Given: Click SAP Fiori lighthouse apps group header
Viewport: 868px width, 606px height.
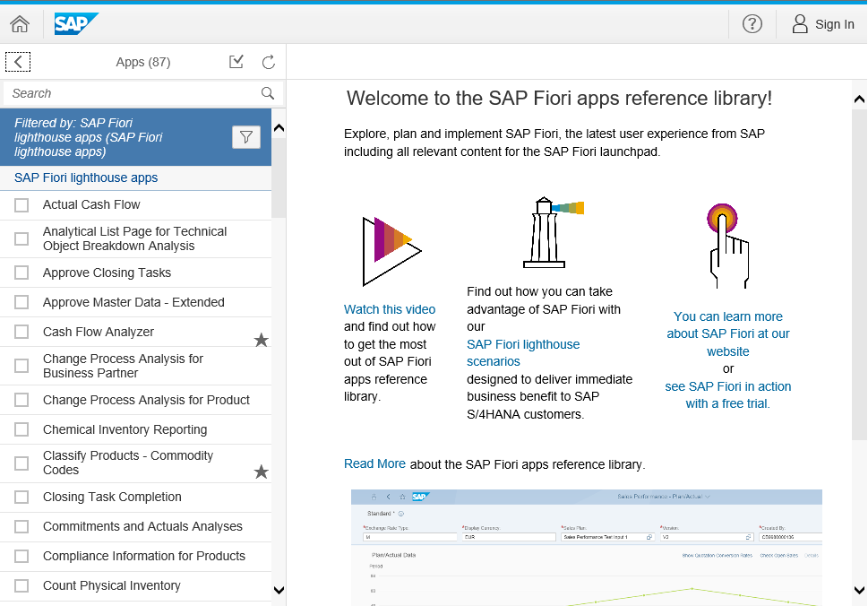Looking at the screenshot, I should click(135, 177).
